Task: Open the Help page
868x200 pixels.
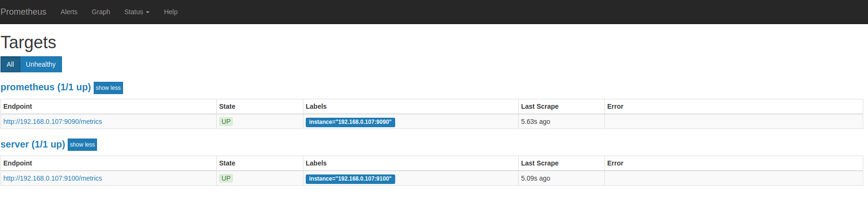Action: [171, 12]
